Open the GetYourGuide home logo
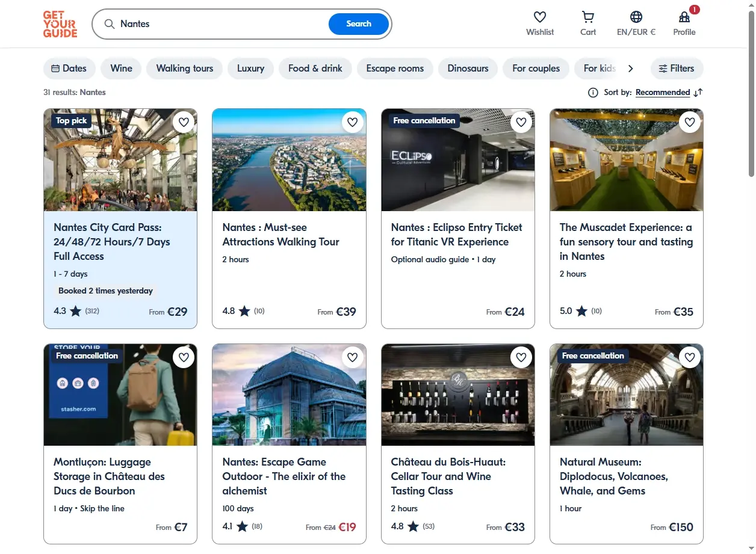This screenshot has width=756, height=554. pos(60,24)
